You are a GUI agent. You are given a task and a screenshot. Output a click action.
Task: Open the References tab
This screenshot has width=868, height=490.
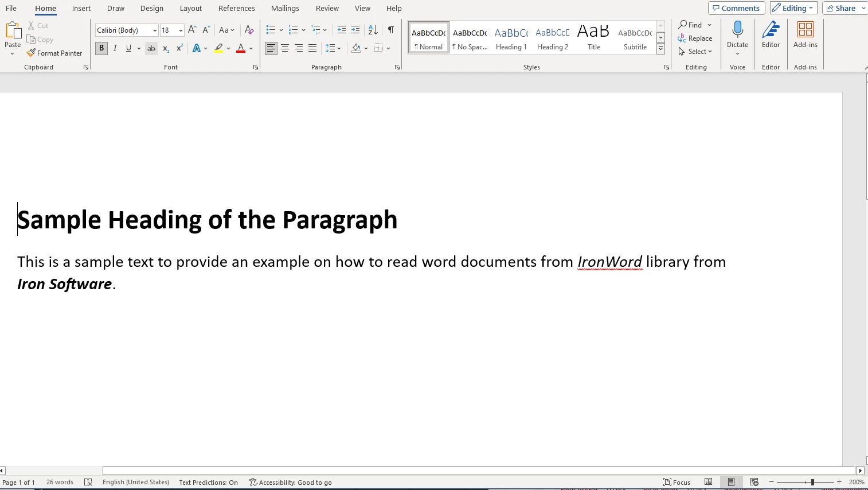[236, 8]
